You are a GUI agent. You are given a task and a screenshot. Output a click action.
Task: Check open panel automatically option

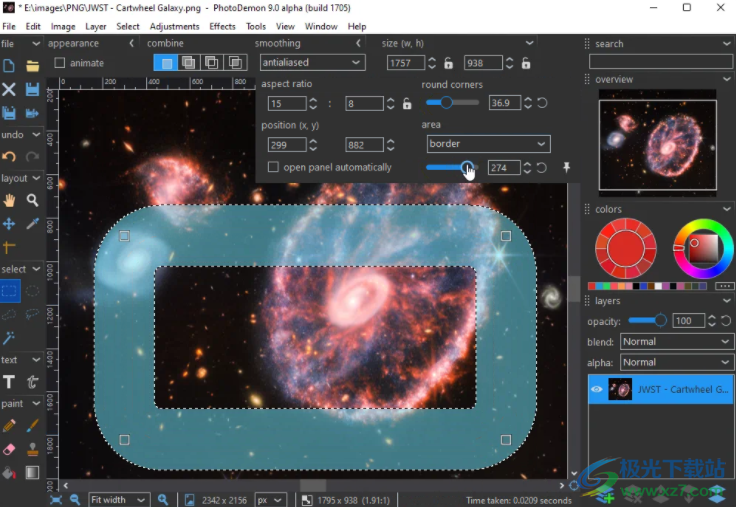(273, 167)
